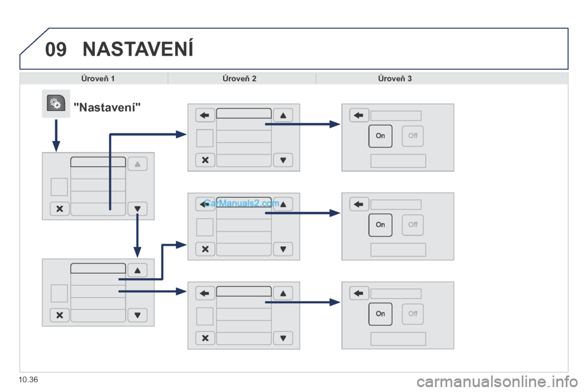Click the small square box in lower Úroveň 1 panel
Image resolution: width=588 pixels, height=392 pixels.
59,293
